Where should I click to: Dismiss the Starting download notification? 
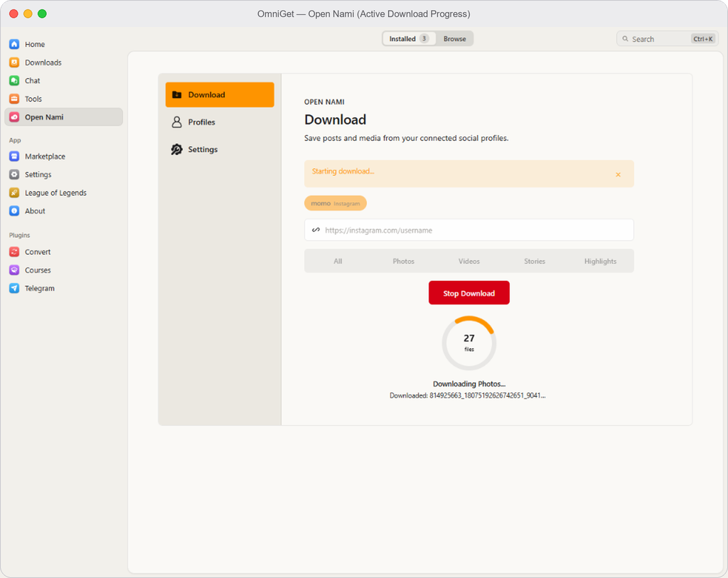(618, 175)
